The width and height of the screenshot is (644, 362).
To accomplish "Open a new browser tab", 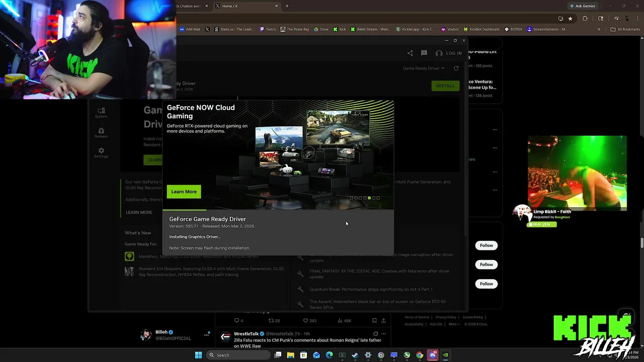I will point(287,6).
